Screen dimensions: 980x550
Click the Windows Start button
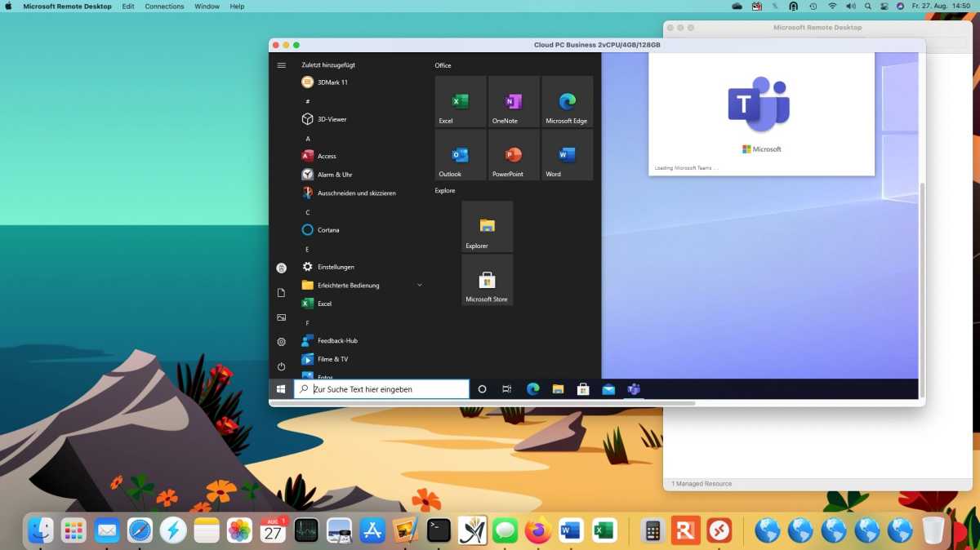click(x=281, y=389)
